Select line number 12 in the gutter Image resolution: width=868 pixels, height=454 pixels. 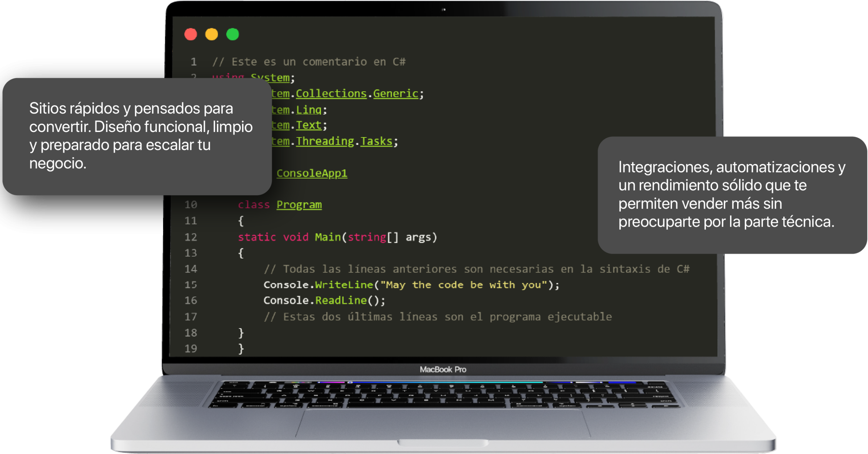(x=191, y=237)
